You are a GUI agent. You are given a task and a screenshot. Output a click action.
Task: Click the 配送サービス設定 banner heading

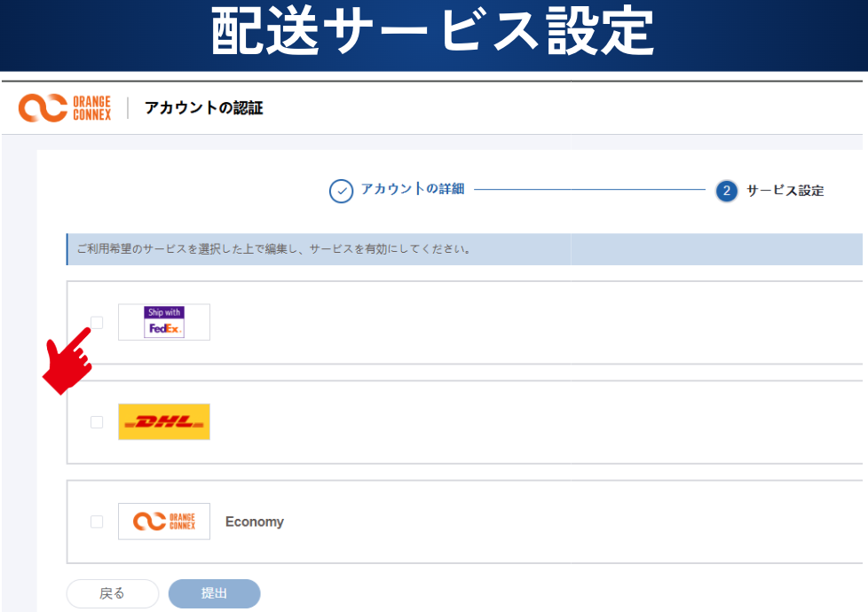coord(432,31)
